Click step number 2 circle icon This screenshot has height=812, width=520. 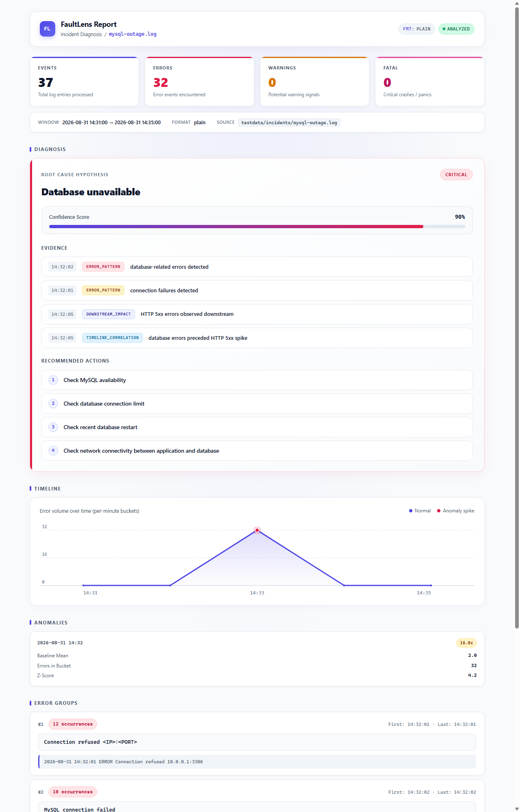pos(53,404)
